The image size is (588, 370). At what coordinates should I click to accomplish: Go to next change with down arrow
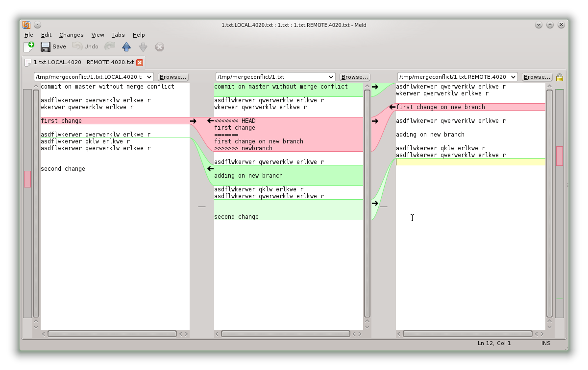click(x=143, y=46)
